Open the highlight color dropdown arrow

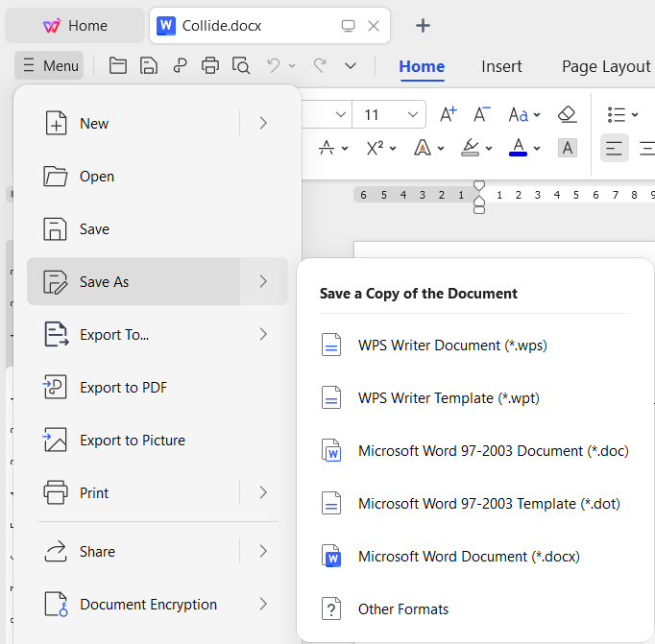489,148
